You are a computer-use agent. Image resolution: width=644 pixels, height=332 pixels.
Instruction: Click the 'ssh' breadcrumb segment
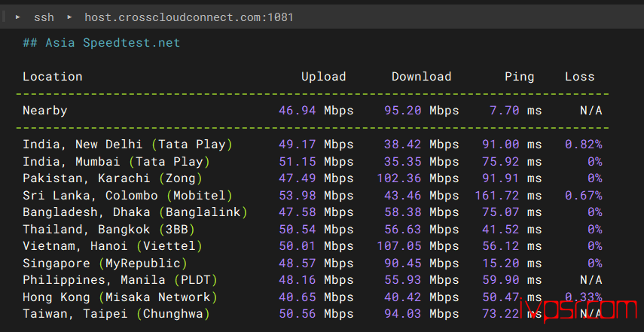point(44,17)
